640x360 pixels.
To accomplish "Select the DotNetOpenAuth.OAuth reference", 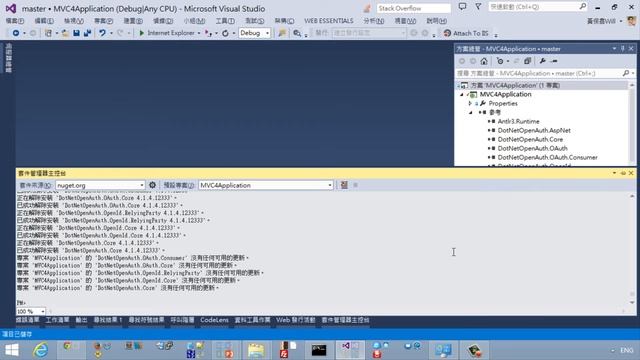I will 532,148.
